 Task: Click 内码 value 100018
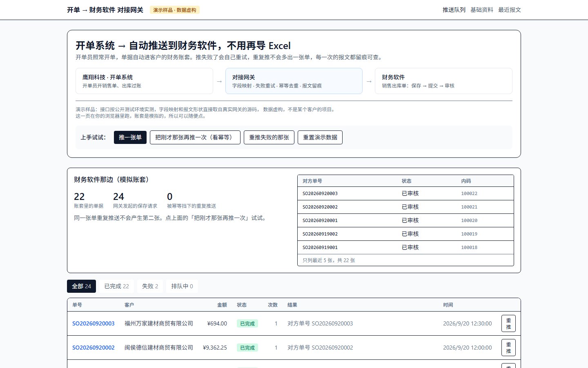coord(469,247)
